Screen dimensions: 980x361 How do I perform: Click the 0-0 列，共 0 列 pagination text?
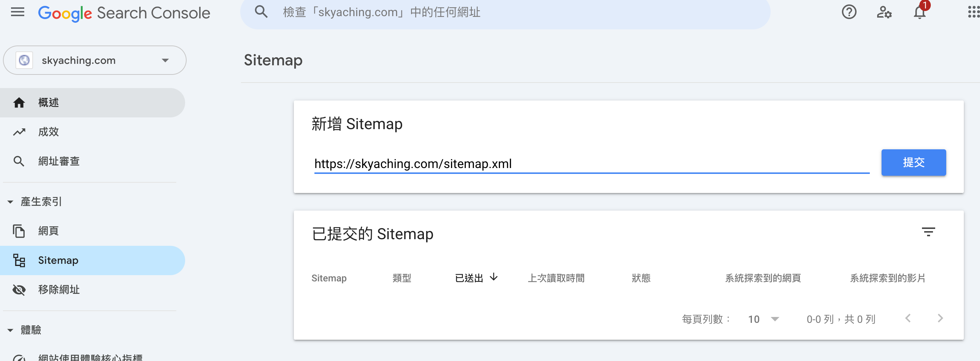841,319
